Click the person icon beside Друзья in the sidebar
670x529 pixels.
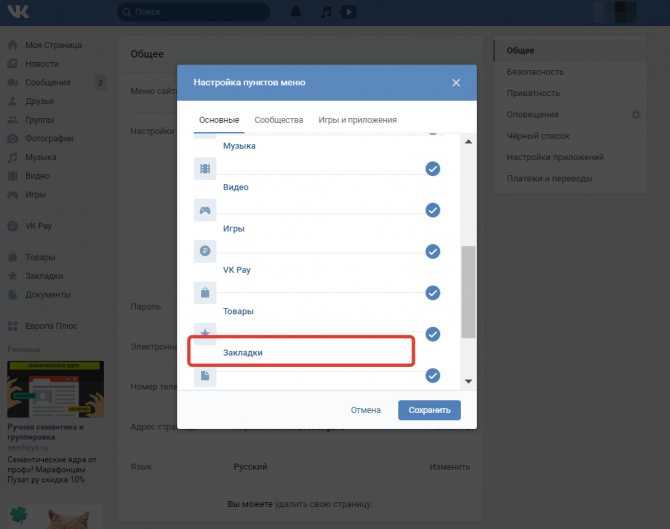point(13,101)
